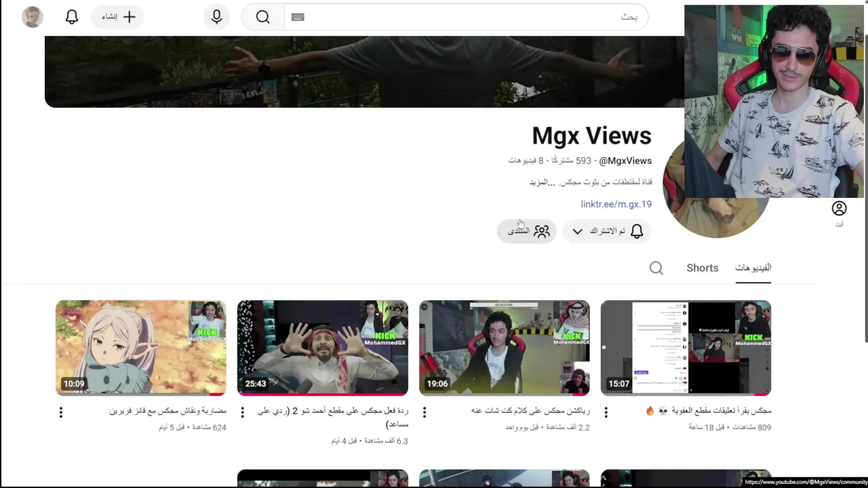Switch to the Shorts tab

click(703, 268)
